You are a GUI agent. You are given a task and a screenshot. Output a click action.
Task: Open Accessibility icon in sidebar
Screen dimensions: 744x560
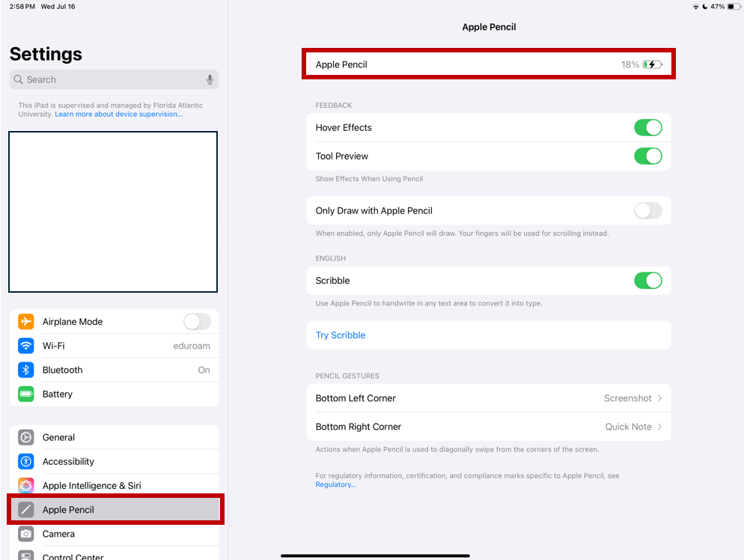point(26,461)
